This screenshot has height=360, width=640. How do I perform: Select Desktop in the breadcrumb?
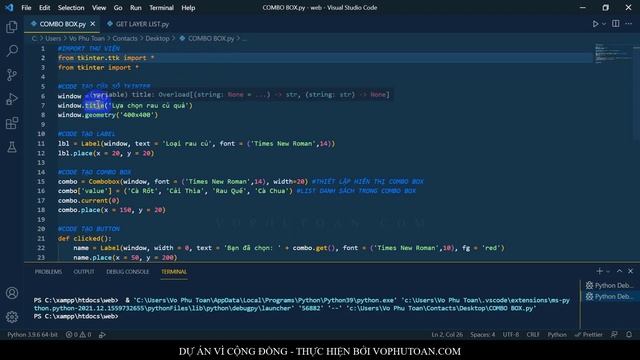pyautogui.click(x=157, y=38)
